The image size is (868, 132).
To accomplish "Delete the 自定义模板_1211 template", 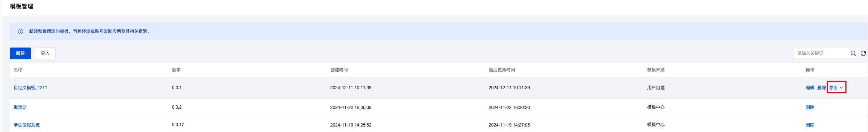I will pos(822,88).
